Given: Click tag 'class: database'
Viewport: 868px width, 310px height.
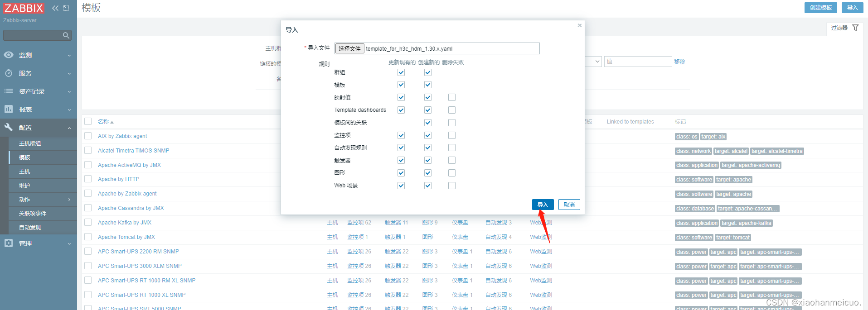Looking at the screenshot, I should [x=695, y=209].
